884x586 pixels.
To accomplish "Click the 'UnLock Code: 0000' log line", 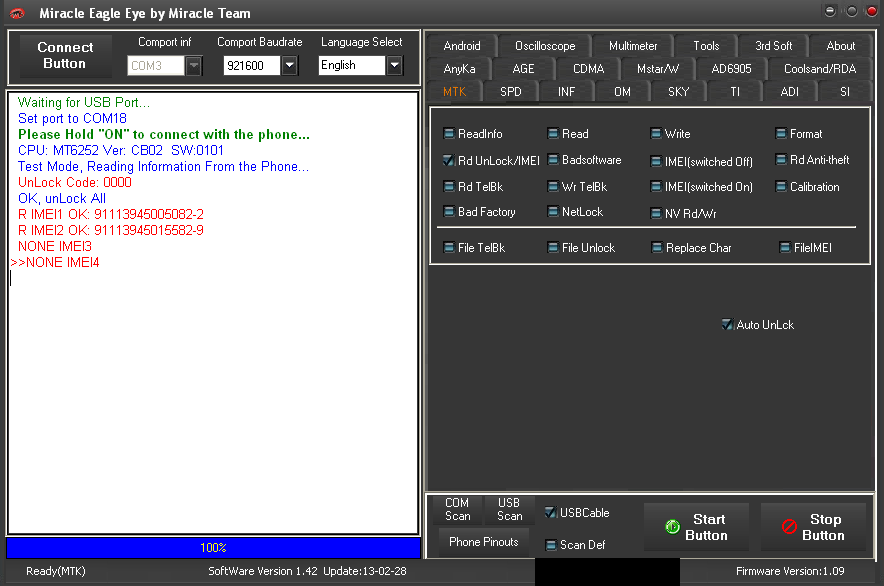I will tap(74, 182).
